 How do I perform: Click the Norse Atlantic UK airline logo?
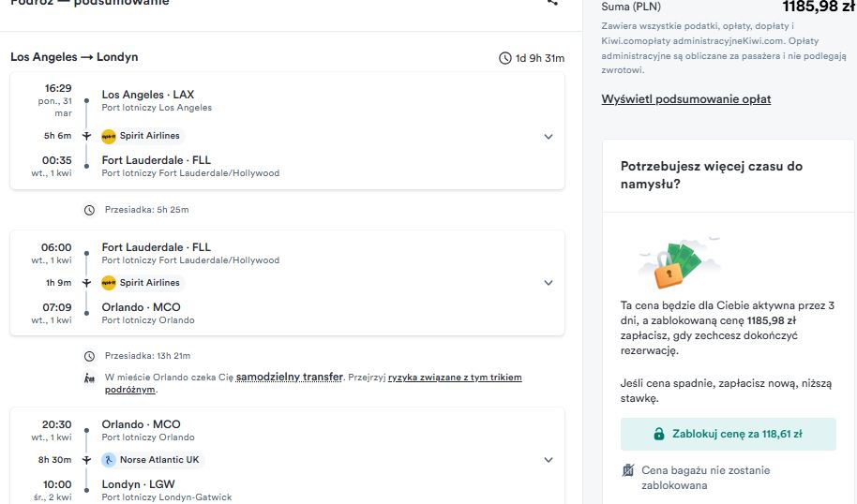109,460
